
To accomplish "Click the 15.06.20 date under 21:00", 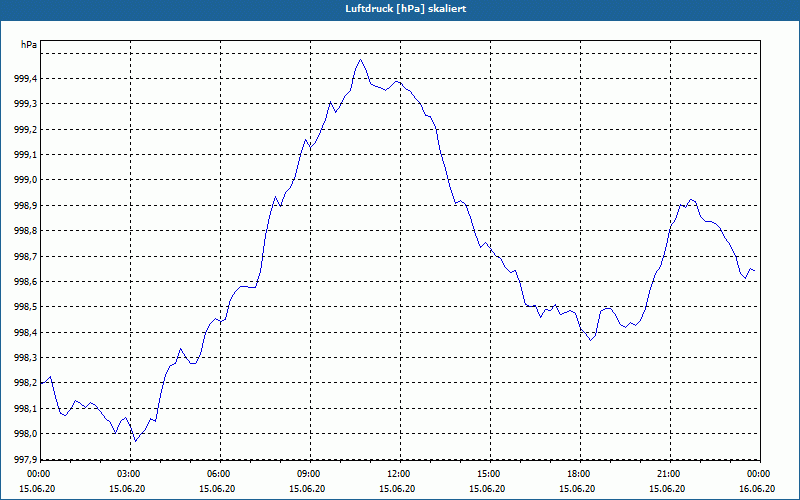I will [x=668, y=489].
